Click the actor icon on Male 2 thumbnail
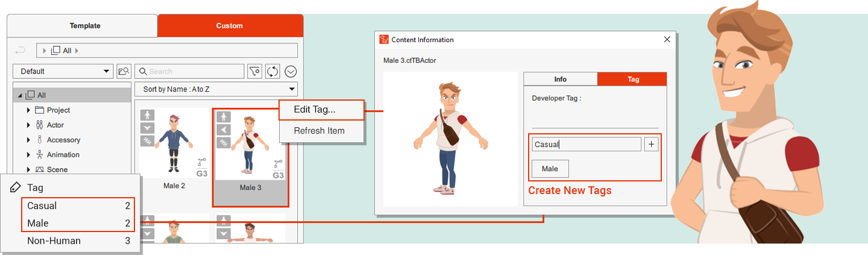868x255 pixels. click(147, 116)
